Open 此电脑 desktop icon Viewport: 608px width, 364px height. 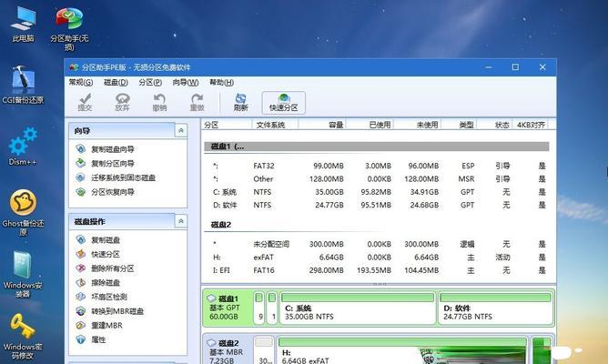pyautogui.click(x=23, y=24)
